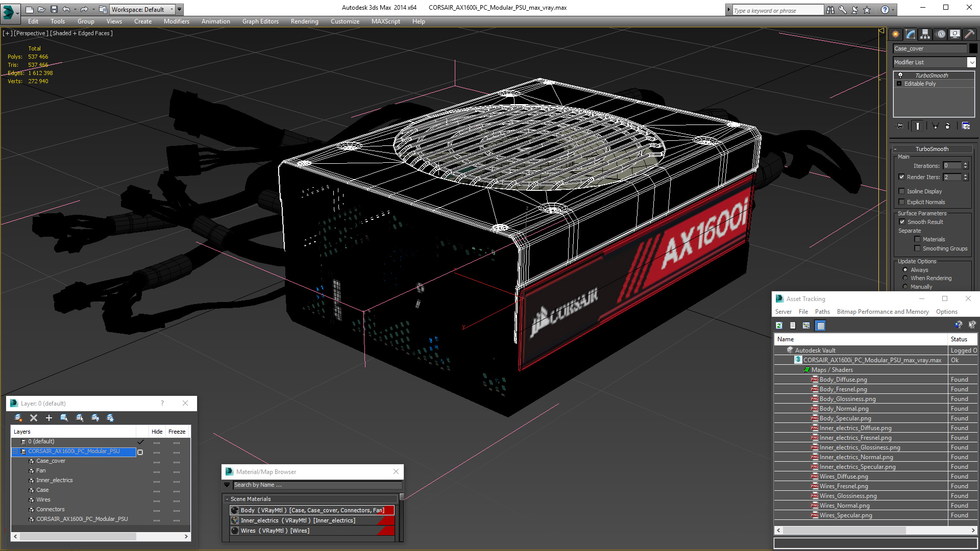
Task: Highlight selected objects' layers icon
Action: click(80, 418)
